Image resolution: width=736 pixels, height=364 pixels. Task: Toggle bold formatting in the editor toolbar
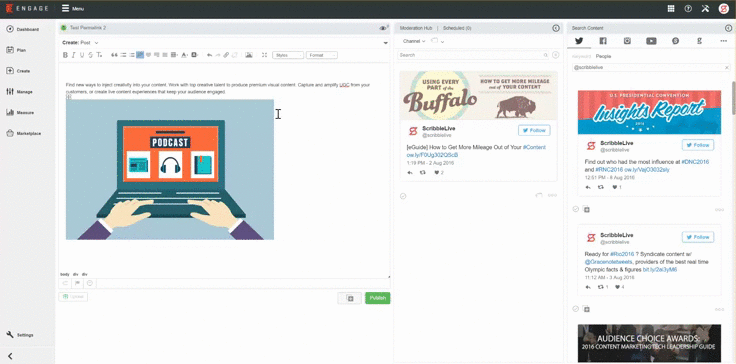point(65,55)
